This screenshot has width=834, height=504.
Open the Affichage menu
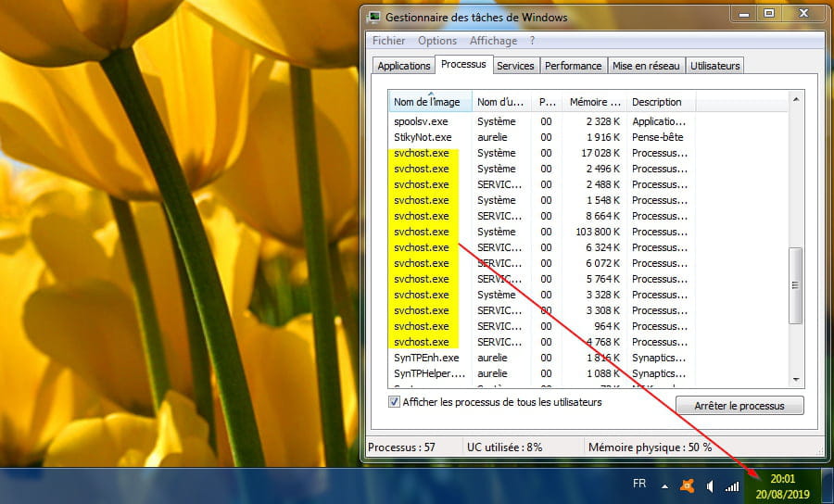[x=493, y=41]
